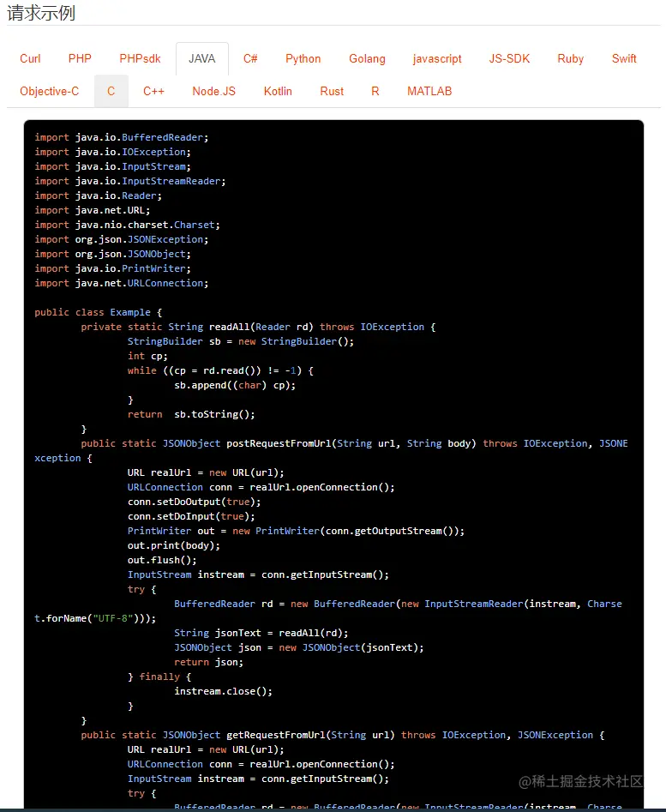Click the readAll method declaration line
Screen dimensions: 666x812
(x=258, y=327)
